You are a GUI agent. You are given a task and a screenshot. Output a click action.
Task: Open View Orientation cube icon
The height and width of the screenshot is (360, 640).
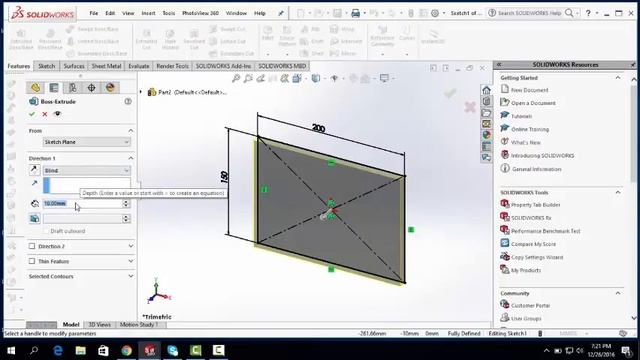coord(297,78)
